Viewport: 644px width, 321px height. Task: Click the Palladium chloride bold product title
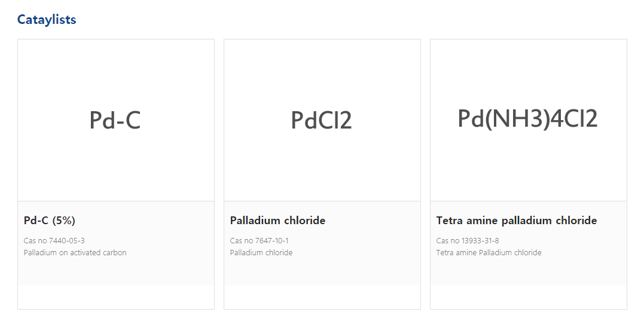(277, 221)
